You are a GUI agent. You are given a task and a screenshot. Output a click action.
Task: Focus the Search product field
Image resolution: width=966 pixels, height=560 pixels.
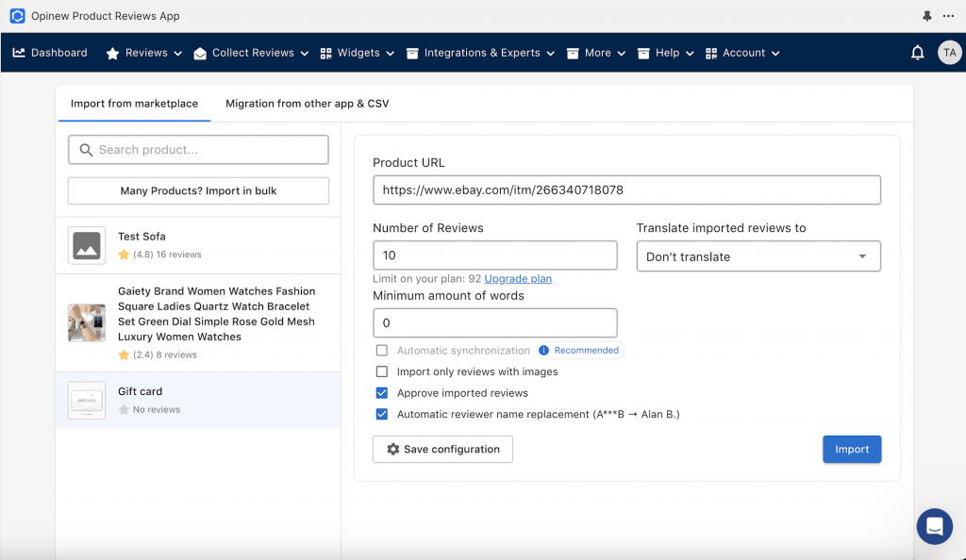[198, 150]
